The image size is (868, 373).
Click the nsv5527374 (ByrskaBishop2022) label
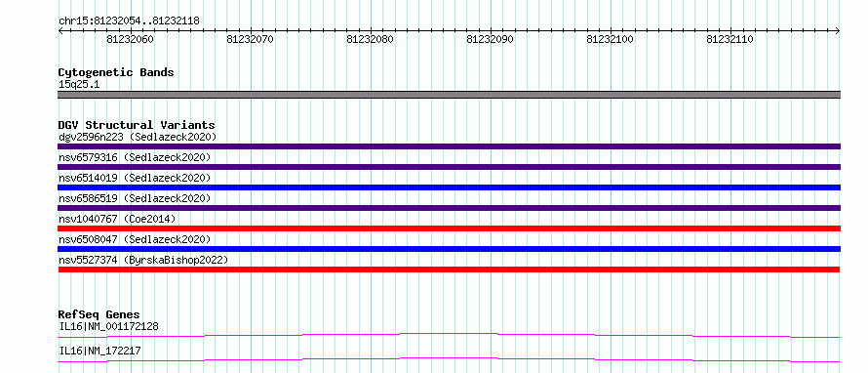pyautogui.click(x=143, y=260)
